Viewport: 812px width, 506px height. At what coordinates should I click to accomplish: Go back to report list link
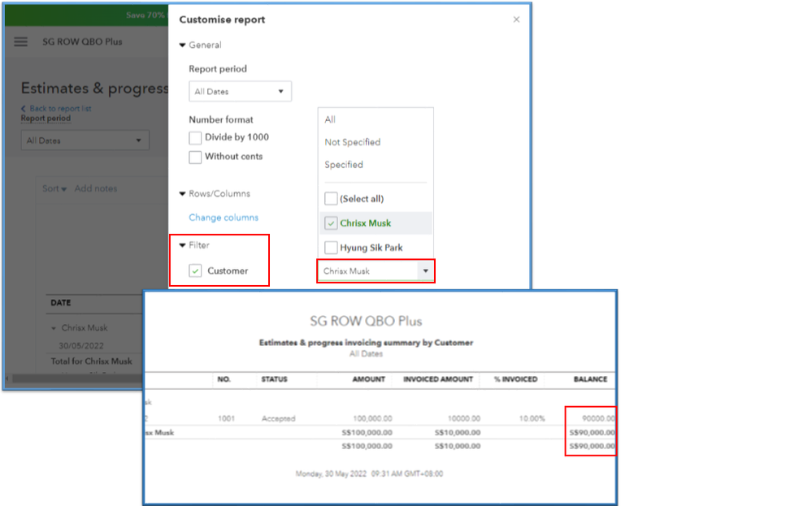pos(56,109)
